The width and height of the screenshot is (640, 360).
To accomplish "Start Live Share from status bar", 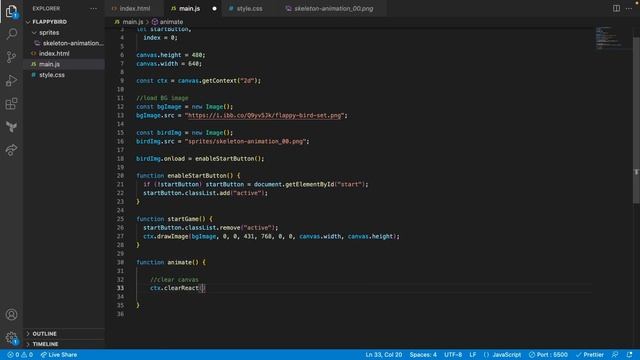I will pyautogui.click(x=58, y=355).
